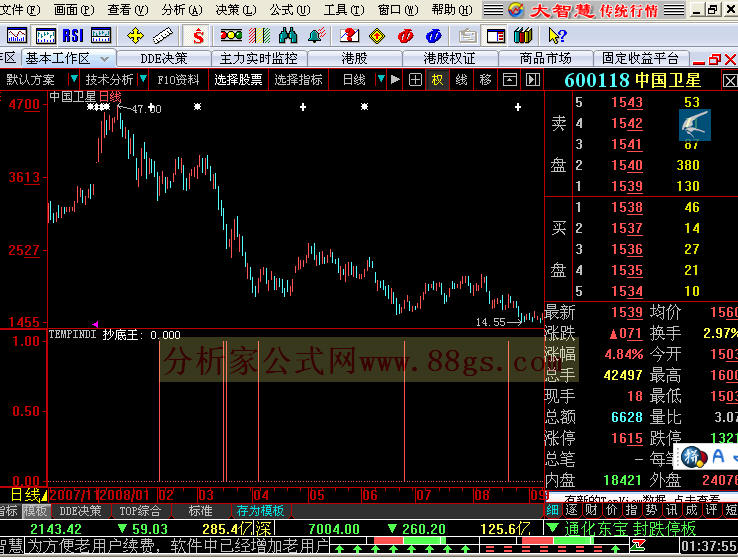Click the framed up-arrow panel icon

[510, 80]
